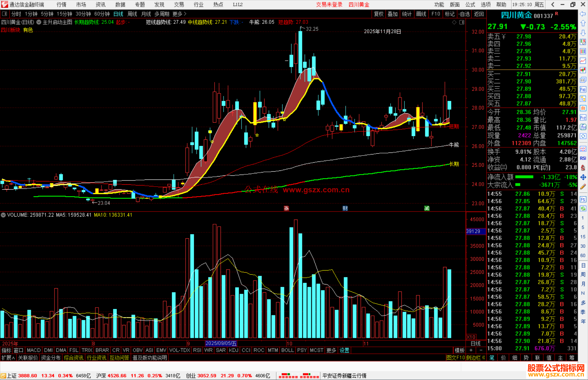
Task: Click the blue four-way move arrows icon
Action: (x=583, y=177)
